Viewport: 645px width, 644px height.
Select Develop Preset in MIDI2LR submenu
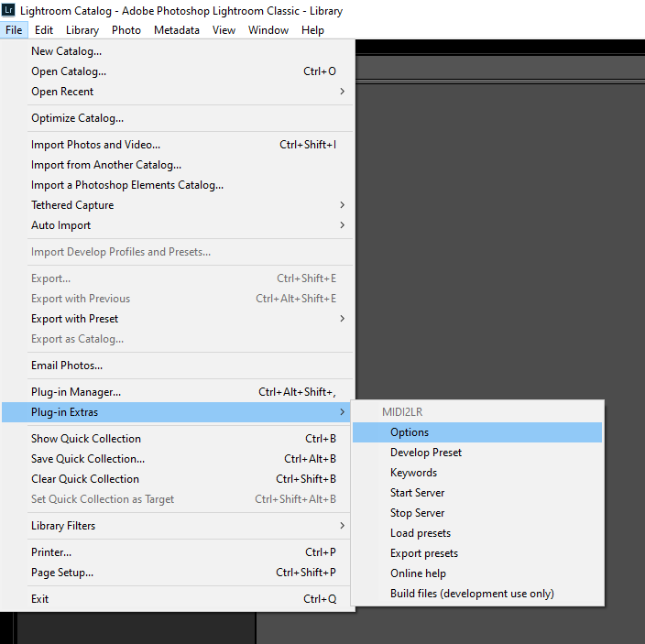click(477, 453)
